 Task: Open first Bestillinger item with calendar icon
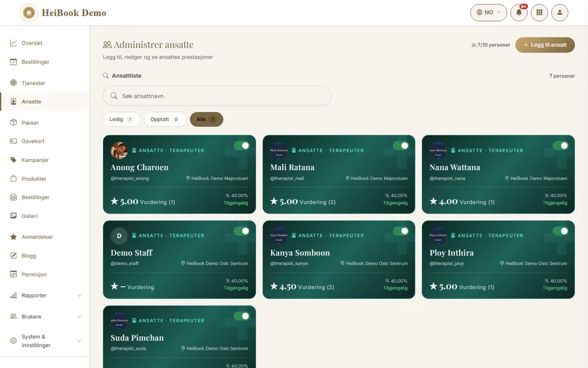pos(45,62)
